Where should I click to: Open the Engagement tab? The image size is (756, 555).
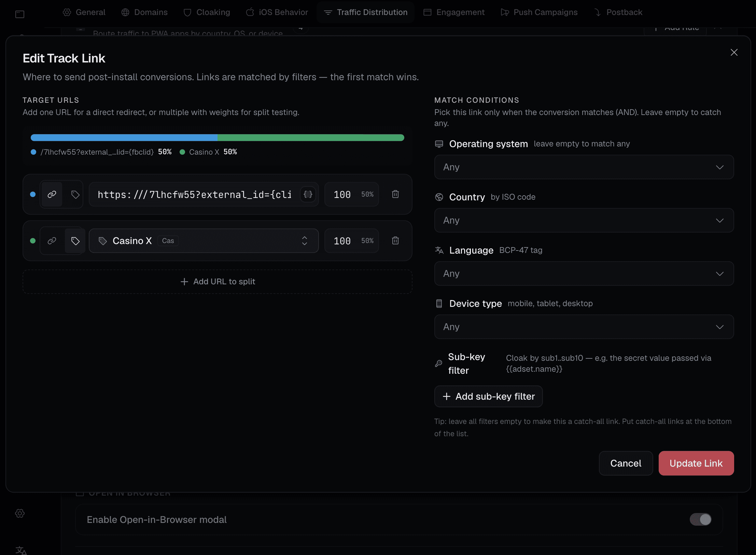[x=454, y=12]
